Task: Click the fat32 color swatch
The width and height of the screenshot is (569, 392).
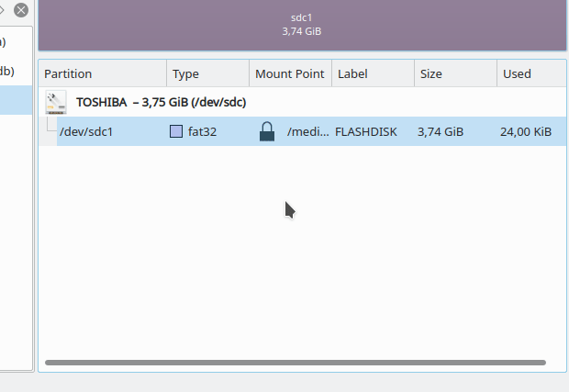Action: [176, 132]
